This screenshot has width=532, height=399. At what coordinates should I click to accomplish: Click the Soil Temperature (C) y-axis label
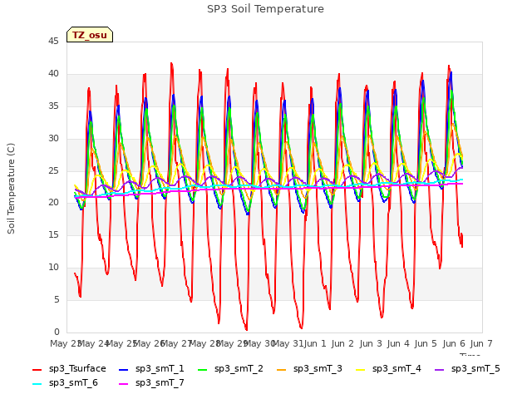point(11,189)
